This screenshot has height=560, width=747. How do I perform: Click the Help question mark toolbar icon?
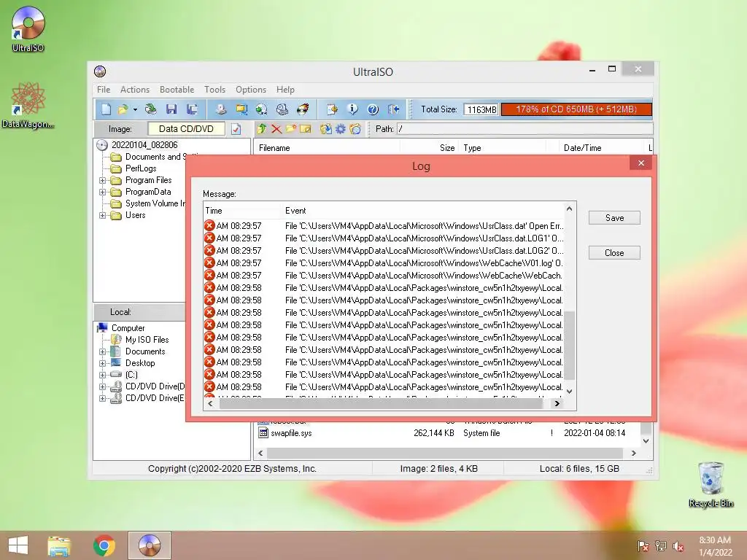(373, 109)
